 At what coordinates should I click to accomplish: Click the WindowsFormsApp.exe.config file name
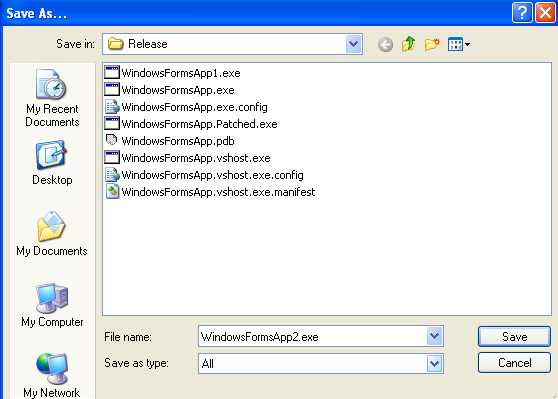click(194, 107)
